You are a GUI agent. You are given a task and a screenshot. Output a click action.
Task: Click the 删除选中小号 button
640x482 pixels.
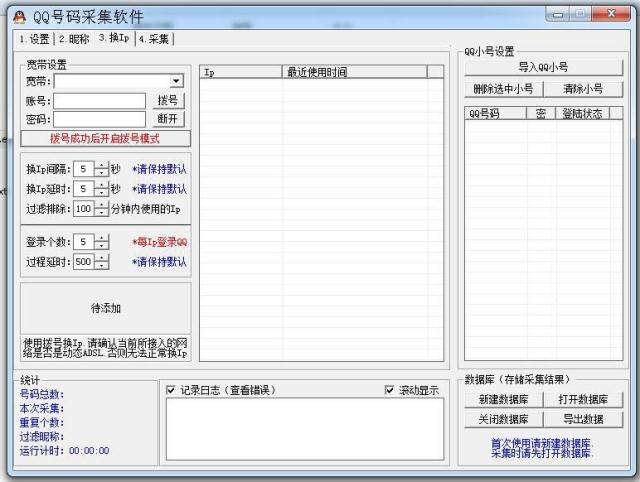click(504, 89)
